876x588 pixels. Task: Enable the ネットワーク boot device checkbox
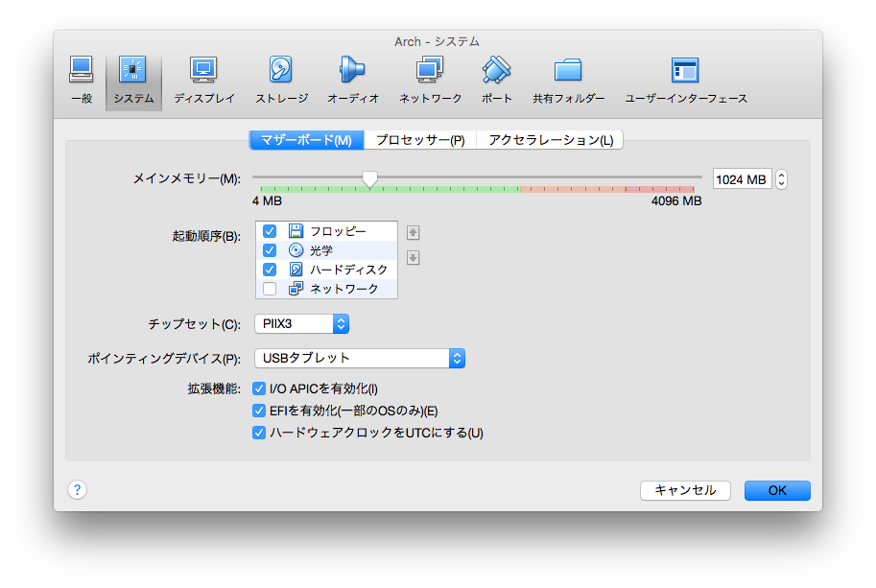[270, 288]
